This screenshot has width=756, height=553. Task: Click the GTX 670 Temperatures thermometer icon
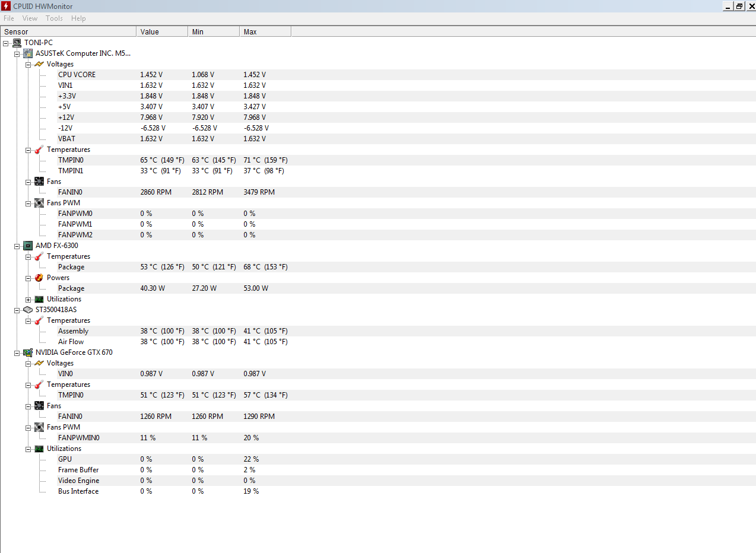(39, 384)
